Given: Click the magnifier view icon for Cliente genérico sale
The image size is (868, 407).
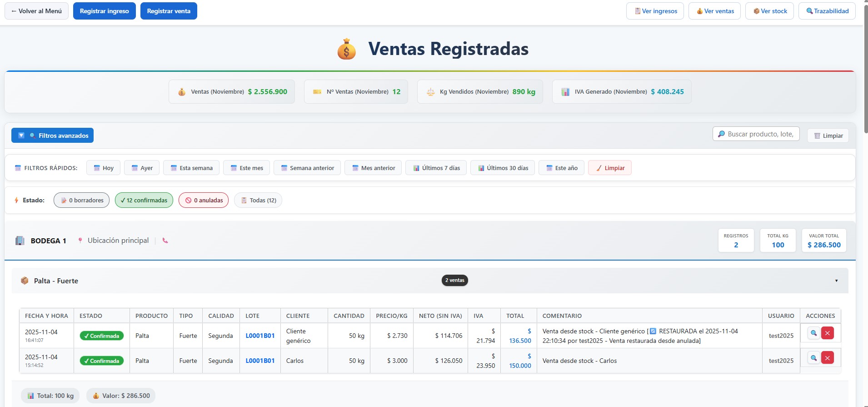Looking at the screenshot, I should tap(813, 333).
